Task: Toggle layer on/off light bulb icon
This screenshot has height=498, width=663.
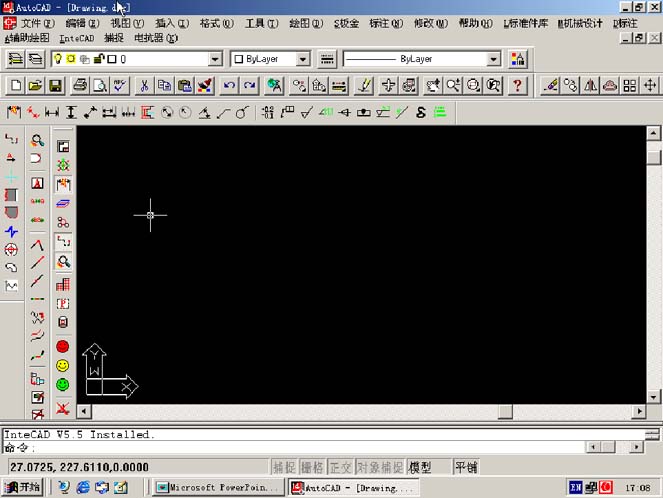Action: (x=58, y=59)
